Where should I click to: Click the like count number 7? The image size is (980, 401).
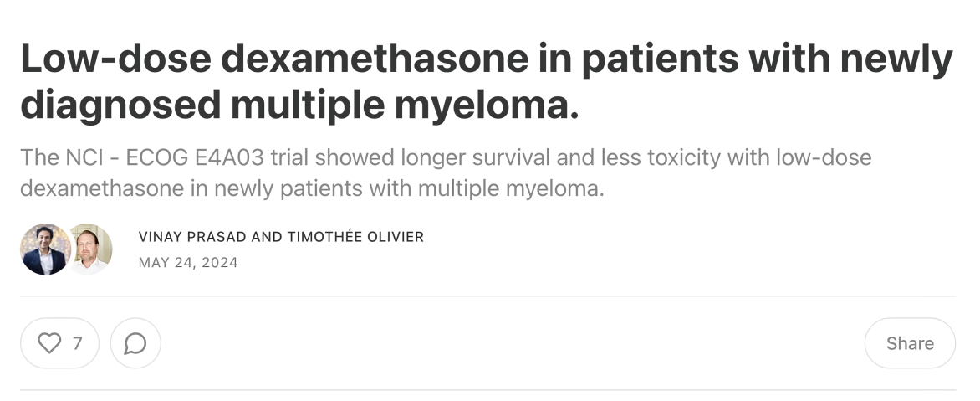pyautogui.click(x=78, y=343)
